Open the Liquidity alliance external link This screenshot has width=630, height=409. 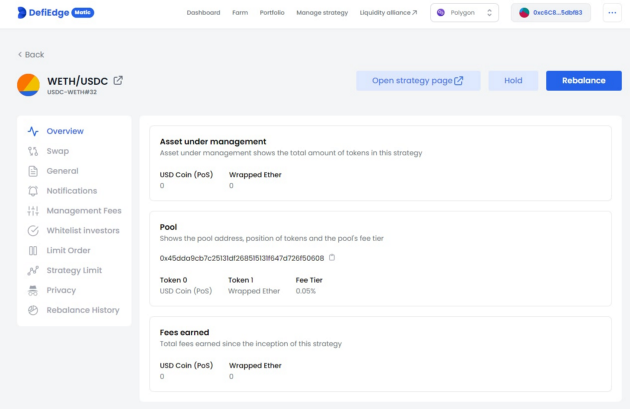(x=388, y=12)
